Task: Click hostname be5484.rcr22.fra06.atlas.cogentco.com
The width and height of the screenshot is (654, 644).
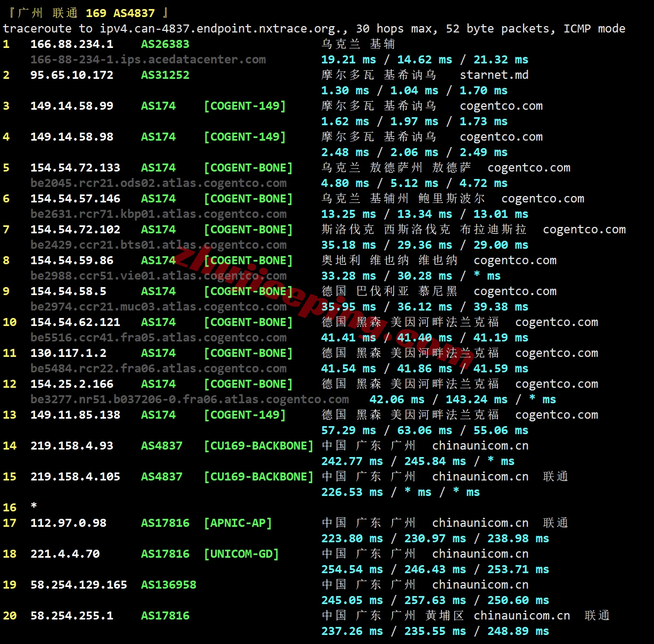Action: click(159, 369)
